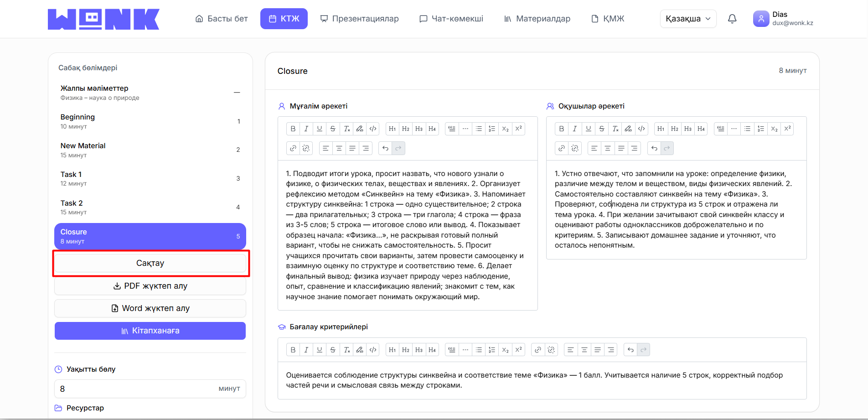The width and height of the screenshot is (868, 420).
Task: Open the Қазақша language dropdown
Action: click(688, 18)
